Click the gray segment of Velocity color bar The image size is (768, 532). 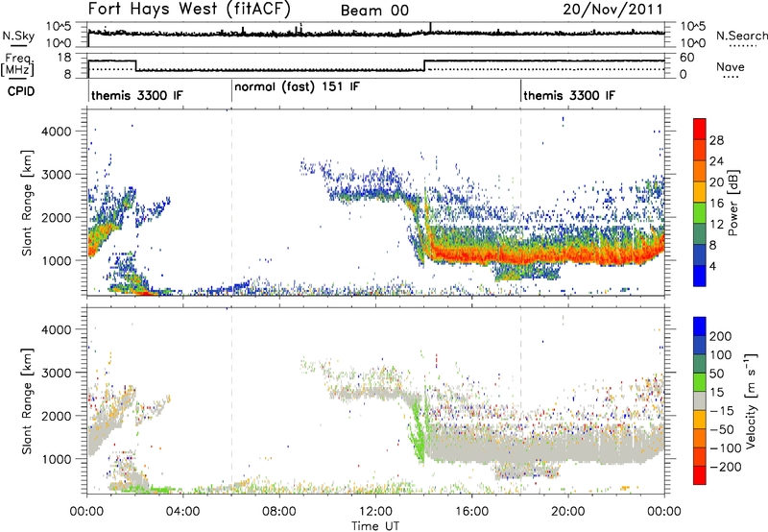(700, 401)
